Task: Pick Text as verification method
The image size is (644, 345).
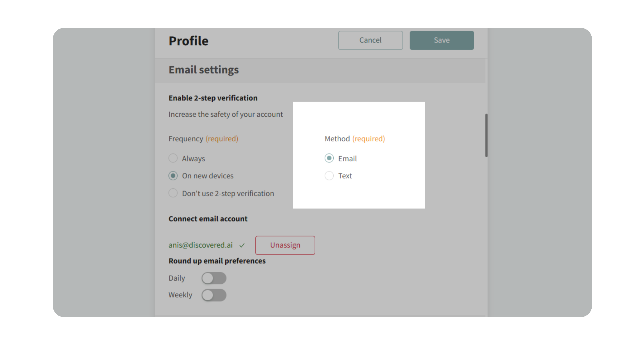Action: (x=329, y=175)
